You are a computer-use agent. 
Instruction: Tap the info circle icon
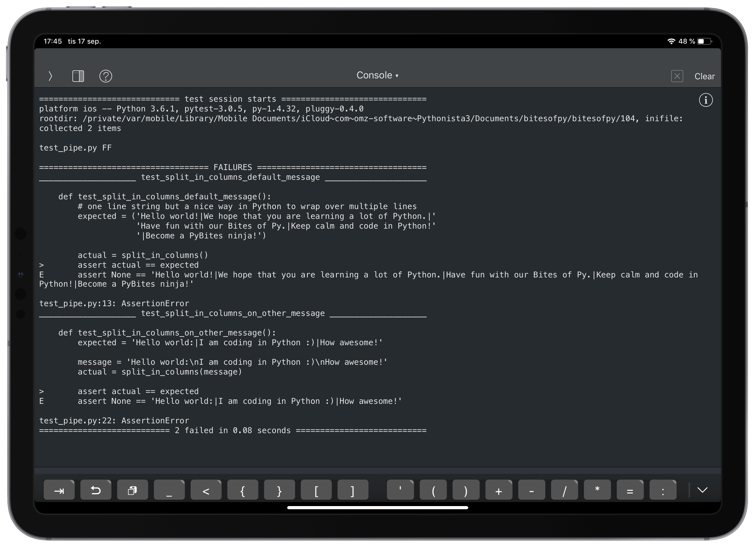click(706, 100)
